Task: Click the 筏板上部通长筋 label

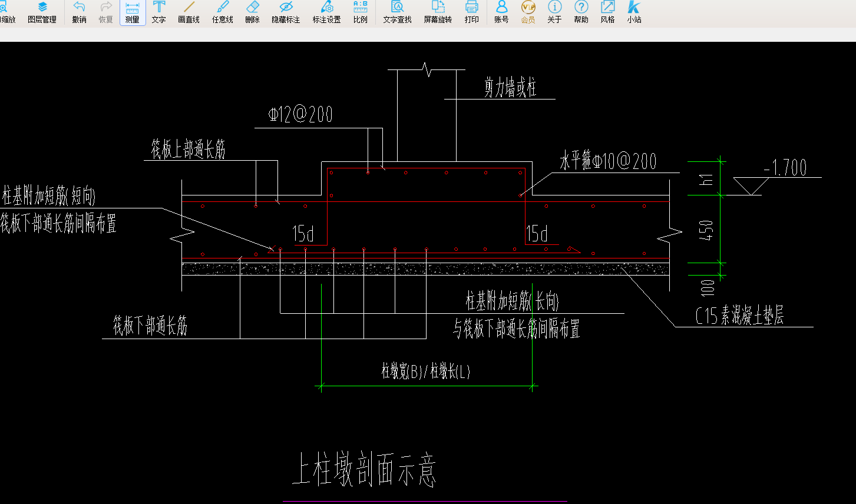Action: 189,150
